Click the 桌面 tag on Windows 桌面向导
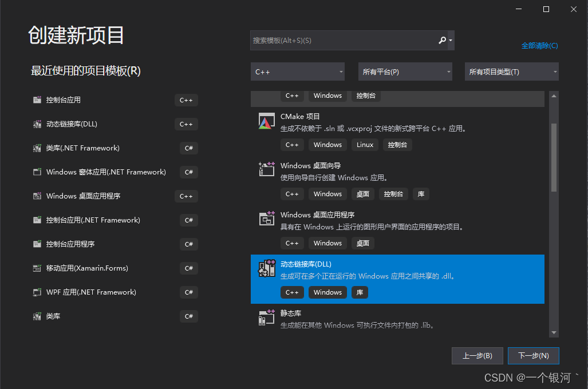Image resolution: width=588 pixels, height=389 pixels. [362, 194]
